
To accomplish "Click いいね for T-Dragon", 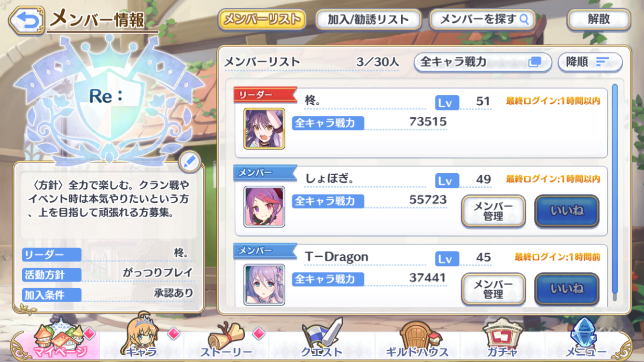I will point(567,289).
